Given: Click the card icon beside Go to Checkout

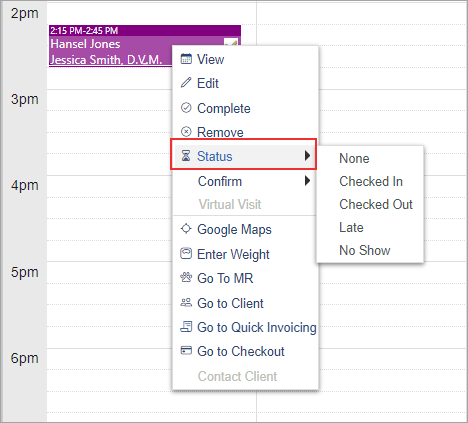Looking at the screenshot, I should (x=186, y=351).
